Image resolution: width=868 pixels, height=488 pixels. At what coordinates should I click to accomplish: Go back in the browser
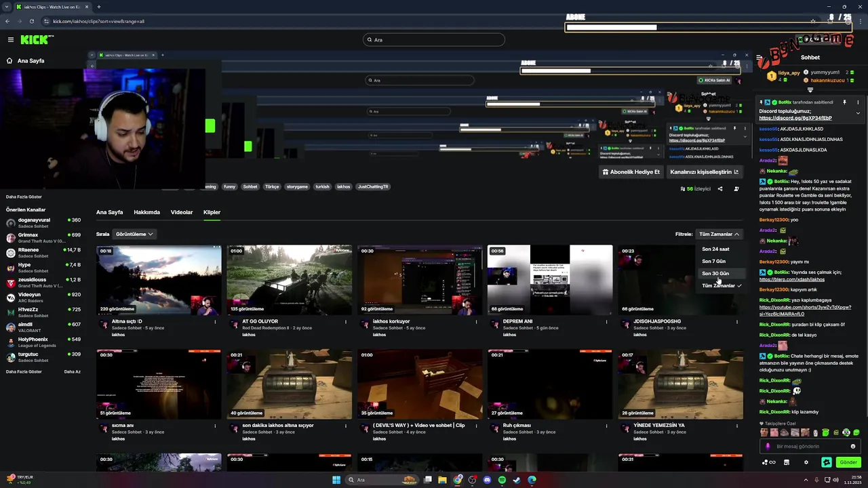7,21
